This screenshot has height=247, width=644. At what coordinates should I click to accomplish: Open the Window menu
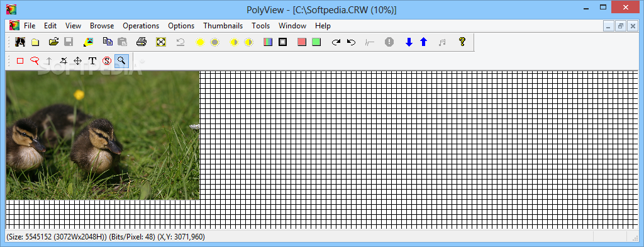click(x=292, y=26)
